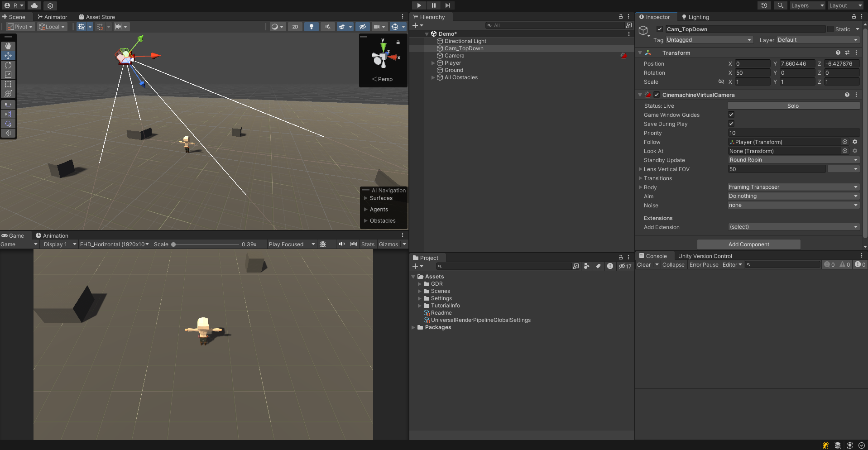Select the Hand view tool
868x450 pixels.
pos(8,46)
